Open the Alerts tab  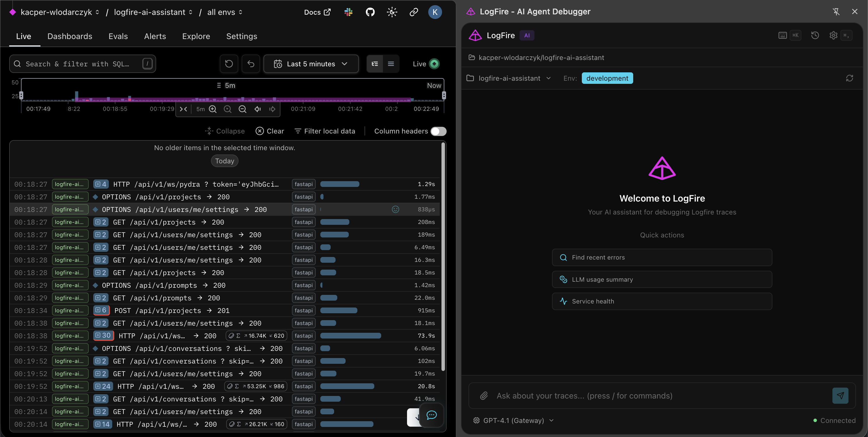[x=155, y=36]
